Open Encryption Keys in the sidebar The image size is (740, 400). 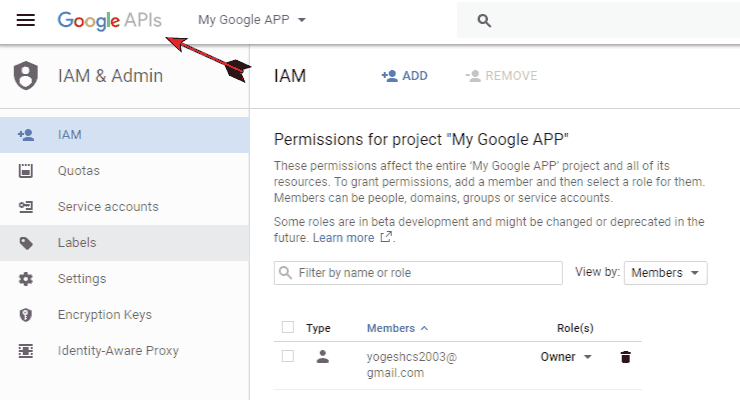click(x=125, y=315)
